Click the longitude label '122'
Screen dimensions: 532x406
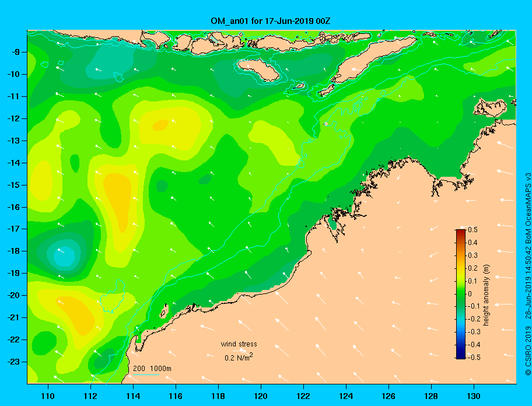303,396
